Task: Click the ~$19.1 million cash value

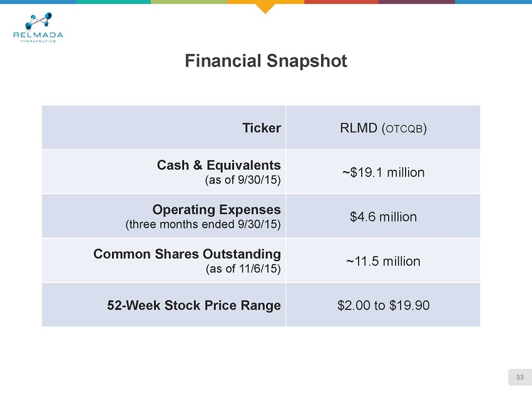Action: (x=383, y=172)
